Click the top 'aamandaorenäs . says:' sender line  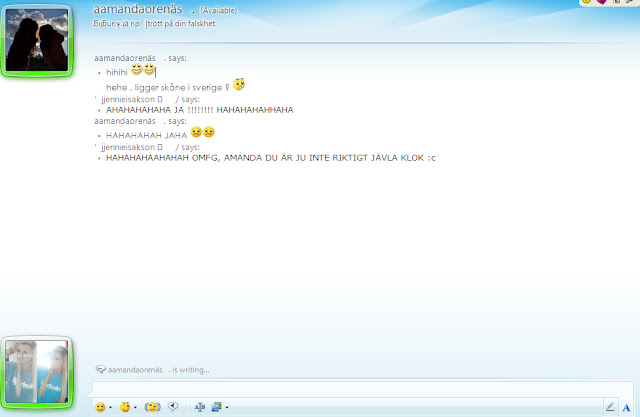tap(140, 58)
